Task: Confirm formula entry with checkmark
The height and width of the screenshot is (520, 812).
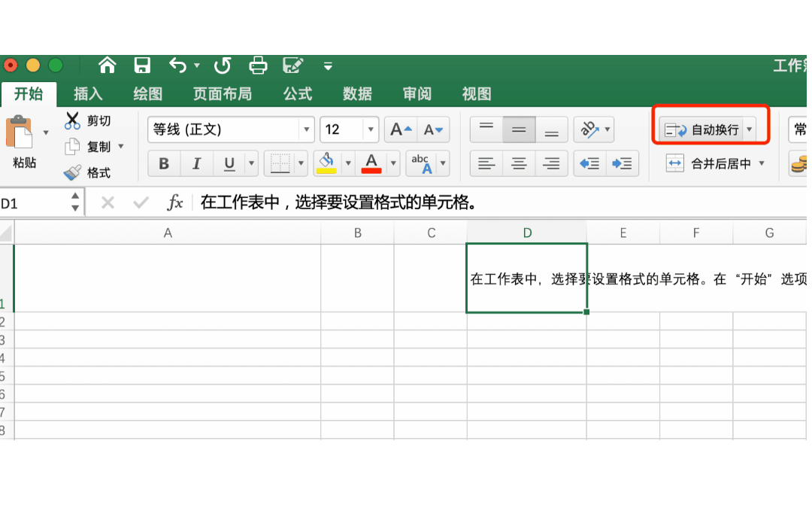Action: point(141,202)
